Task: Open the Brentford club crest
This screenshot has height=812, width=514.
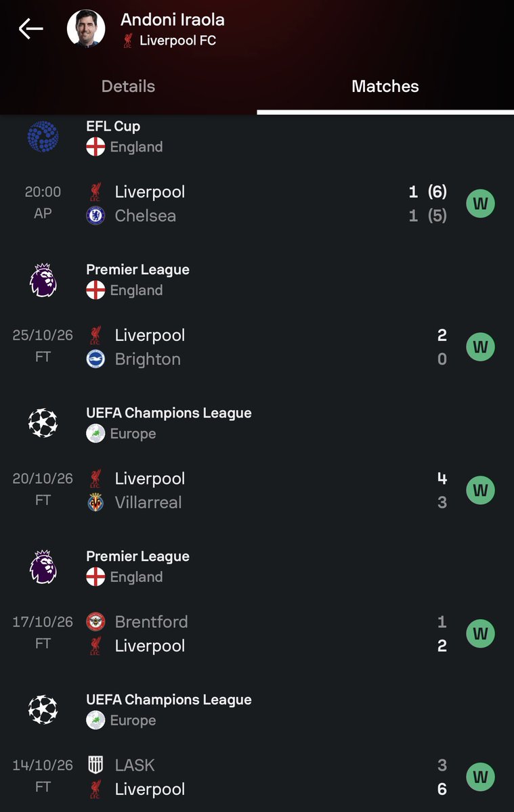Action: coord(95,622)
